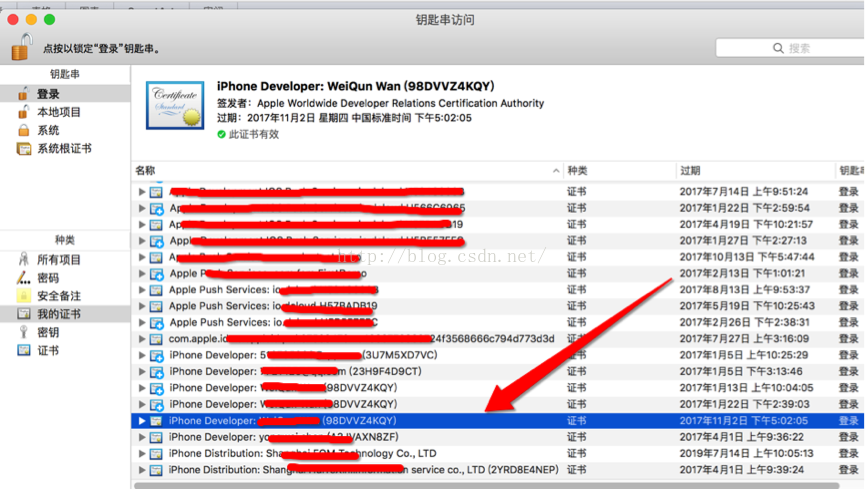
Task: Click certificate icon of com.apple.id row
Action: pyautogui.click(x=157, y=339)
